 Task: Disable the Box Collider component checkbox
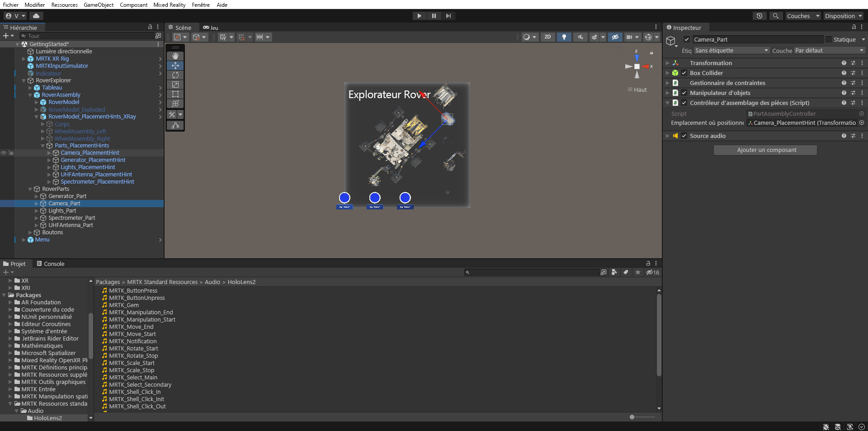coord(684,73)
